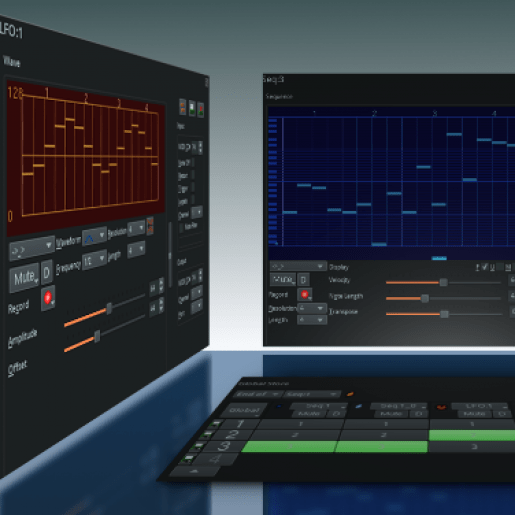
Task: Click the red LFO:1 icon in the global store
Action: coord(441,407)
